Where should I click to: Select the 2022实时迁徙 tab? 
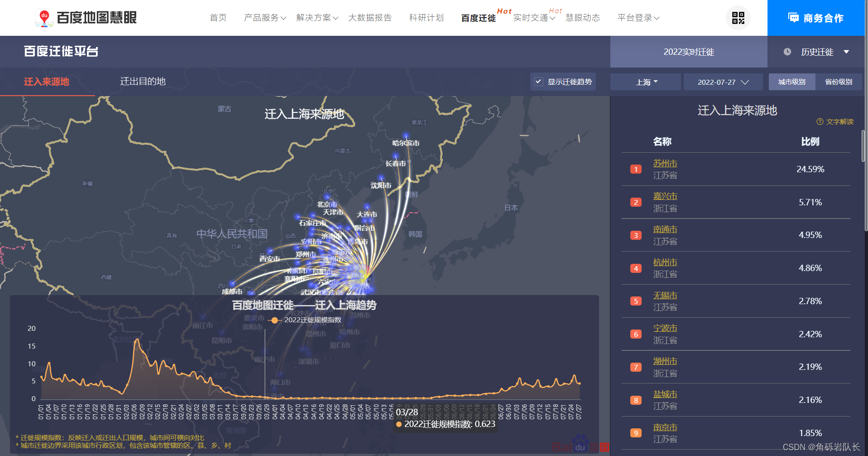[x=689, y=52]
